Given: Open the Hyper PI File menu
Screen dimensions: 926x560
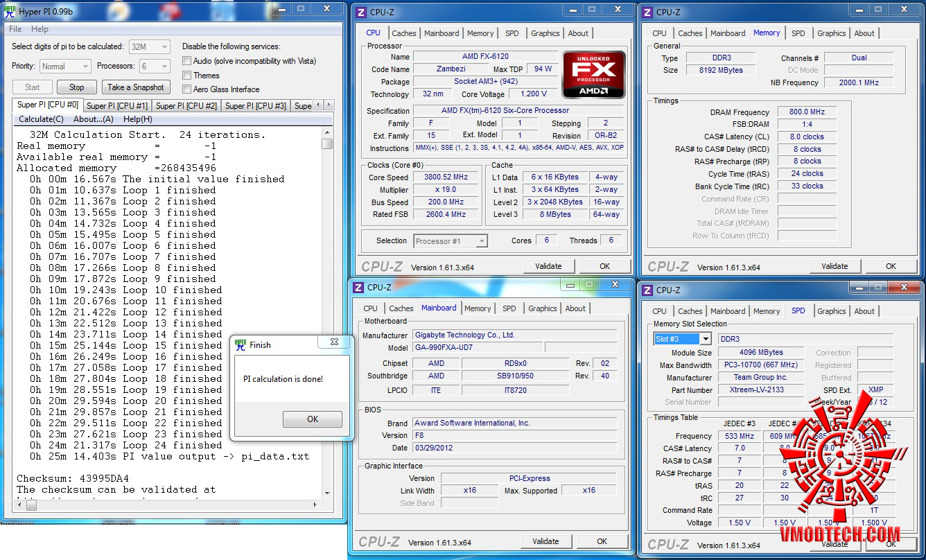Looking at the screenshot, I should (x=15, y=29).
